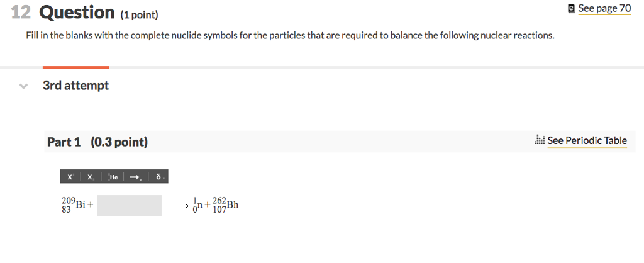Open the reaction arrow tool
The height and width of the screenshot is (263, 644).
tap(136, 177)
